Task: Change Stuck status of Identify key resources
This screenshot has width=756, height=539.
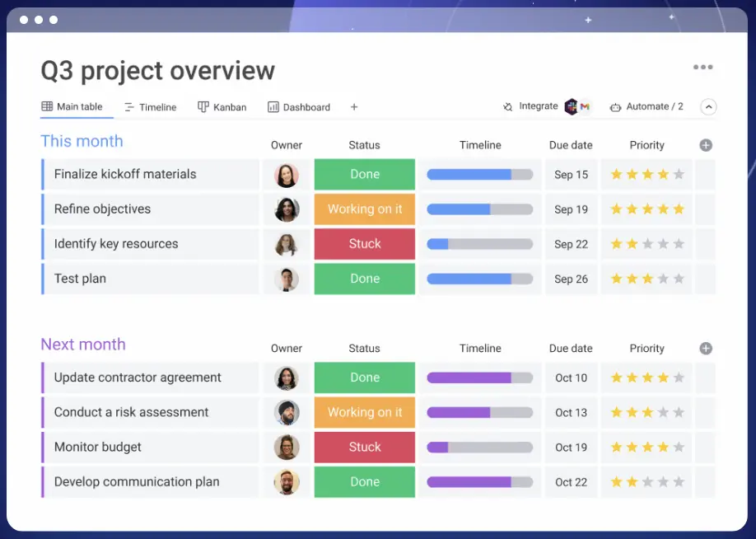Action: (365, 244)
